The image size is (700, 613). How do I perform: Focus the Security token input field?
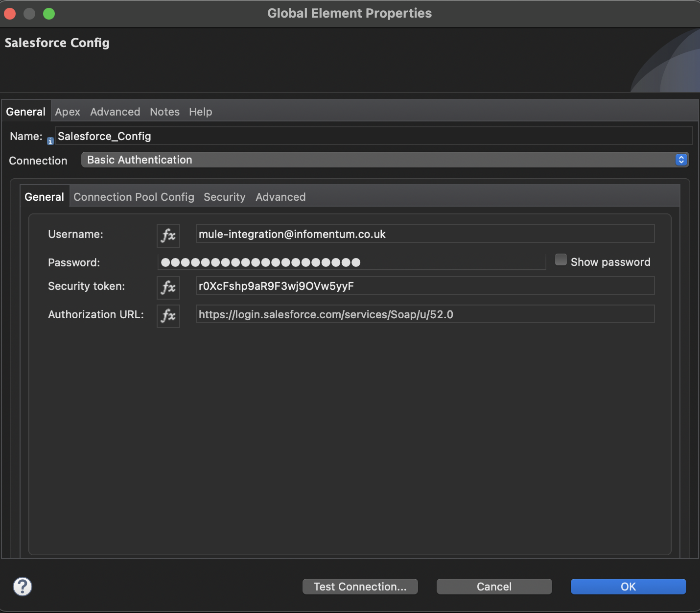(425, 285)
